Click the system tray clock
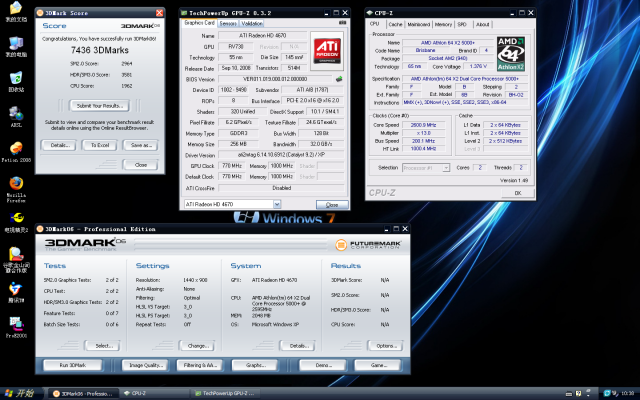This screenshot has width=640, height=400. point(628,393)
